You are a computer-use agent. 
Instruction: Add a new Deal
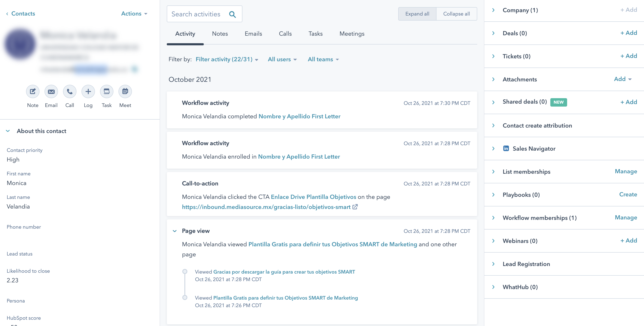tap(628, 33)
